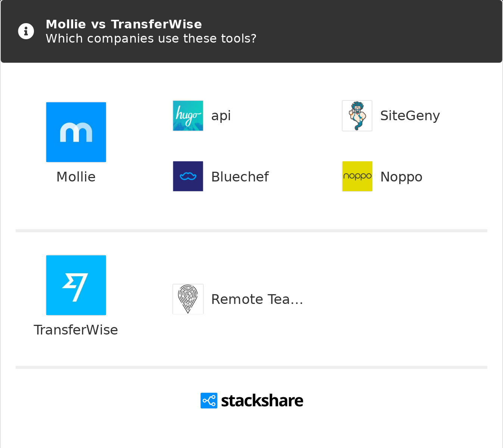Screen dimensions: 503x448
Task: Open the Mollie logo icon
Action: (76, 132)
